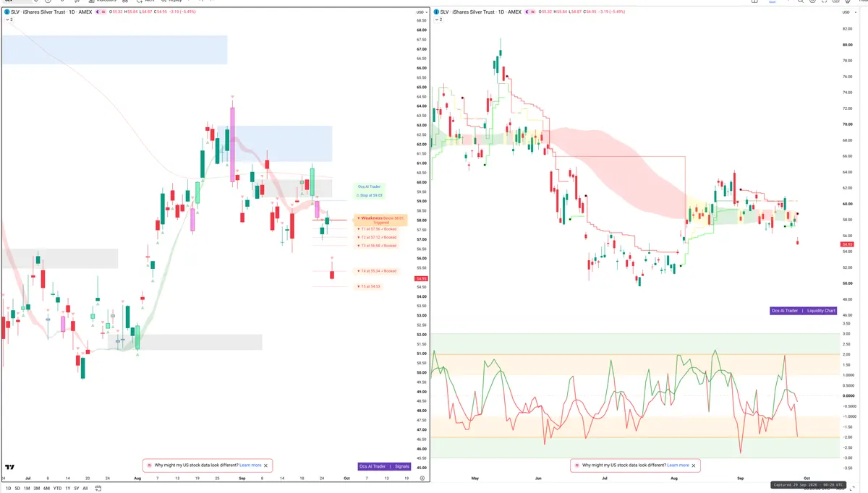Select the YTD time range

(57, 489)
